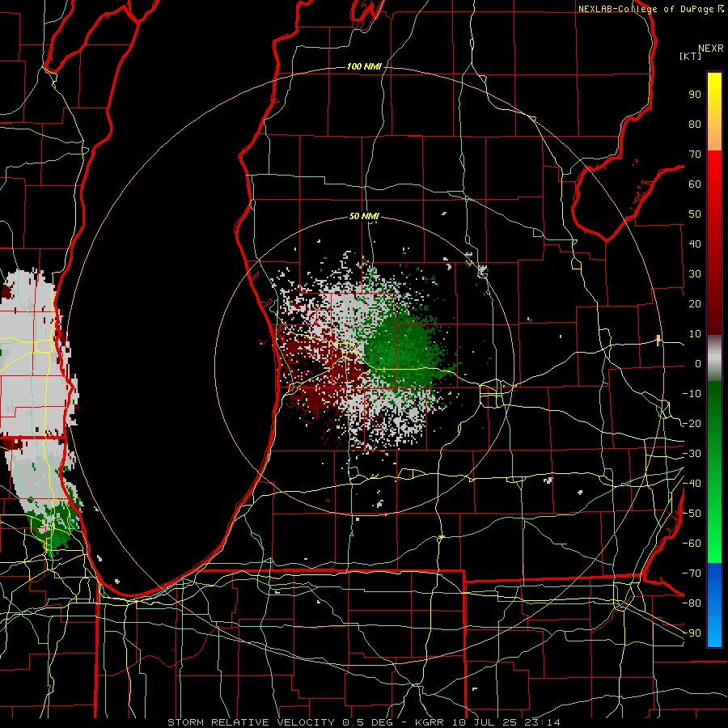
Task: Click the 0.5 DEG elevation angle text
Action: (x=368, y=722)
